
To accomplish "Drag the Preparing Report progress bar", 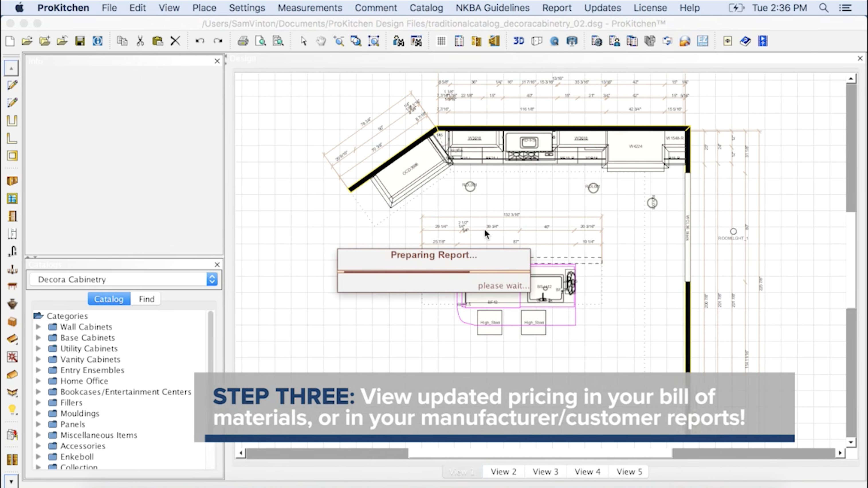I will click(x=433, y=271).
